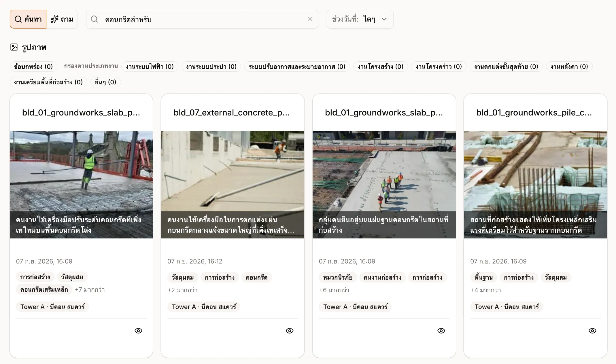Clear the search text with X icon
Image resolution: width=616 pixels, height=364 pixels.
[x=310, y=19]
